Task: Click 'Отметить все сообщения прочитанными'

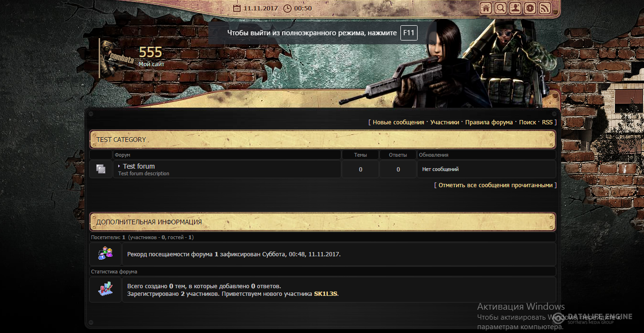Action: click(x=495, y=185)
